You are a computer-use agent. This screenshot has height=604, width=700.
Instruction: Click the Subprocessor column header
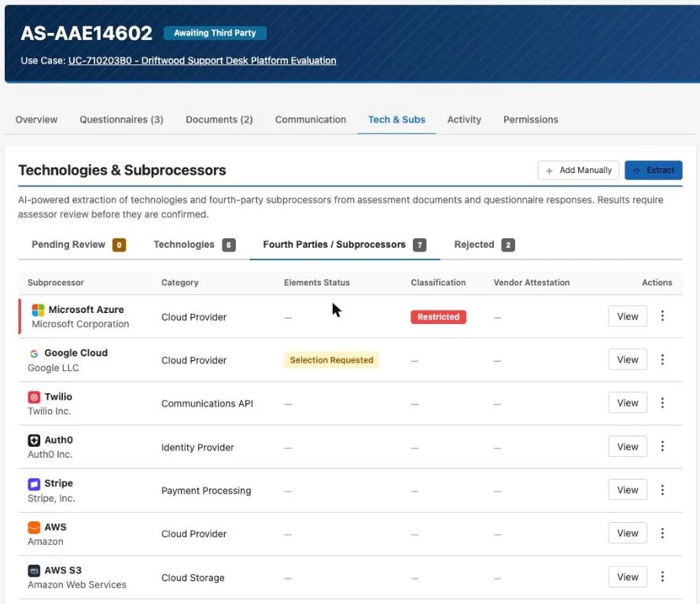point(56,282)
